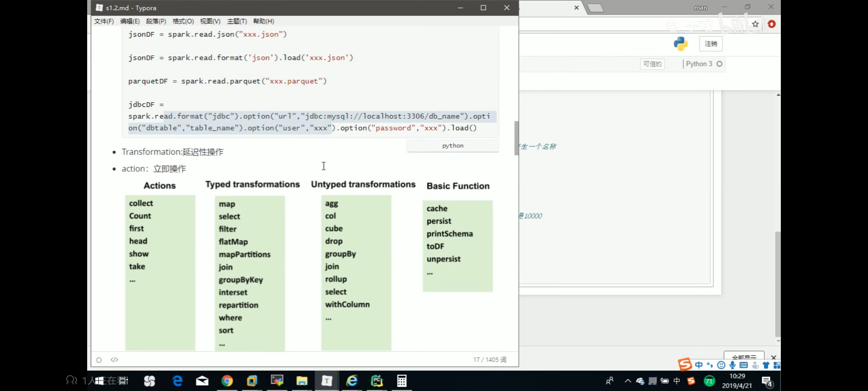The image size is (868, 391).
Task: Open Google Chrome from the taskbar
Action: click(227, 381)
